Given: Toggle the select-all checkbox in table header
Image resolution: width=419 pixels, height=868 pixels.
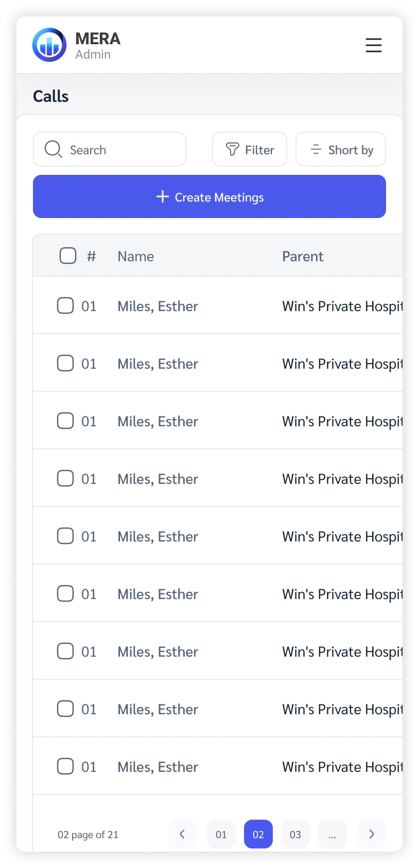Looking at the screenshot, I should pyautogui.click(x=68, y=256).
